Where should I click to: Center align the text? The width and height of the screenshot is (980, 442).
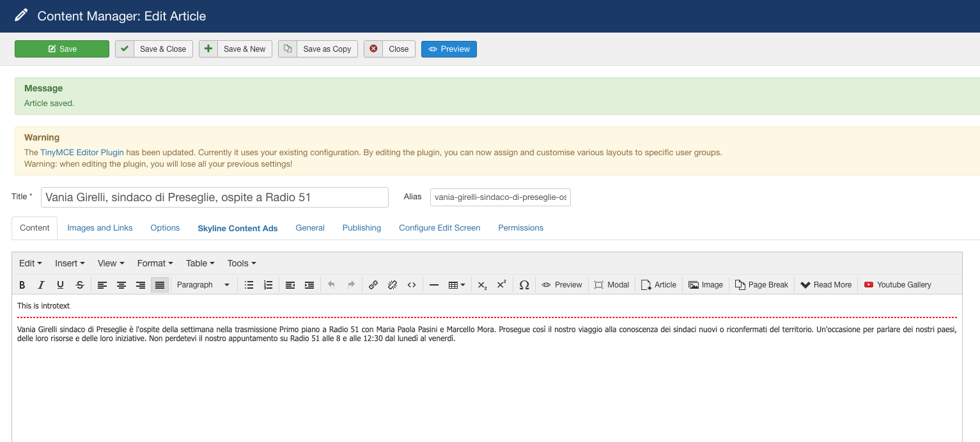point(121,285)
